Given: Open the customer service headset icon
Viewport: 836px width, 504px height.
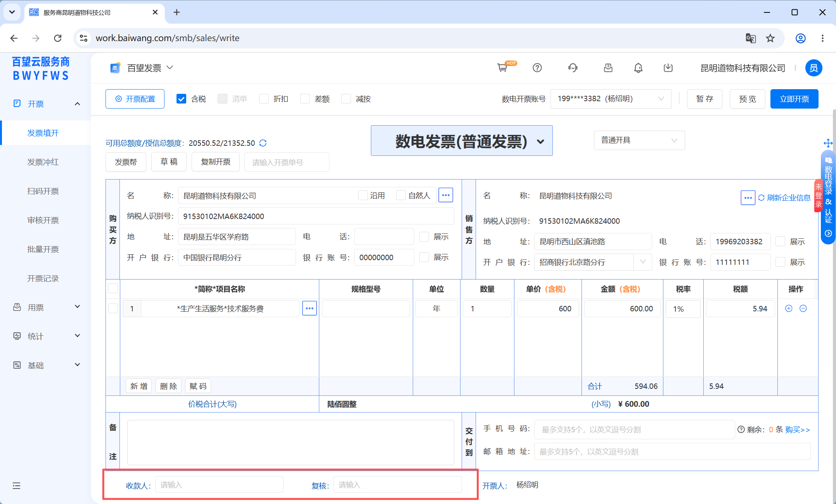Looking at the screenshot, I should coord(573,68).
